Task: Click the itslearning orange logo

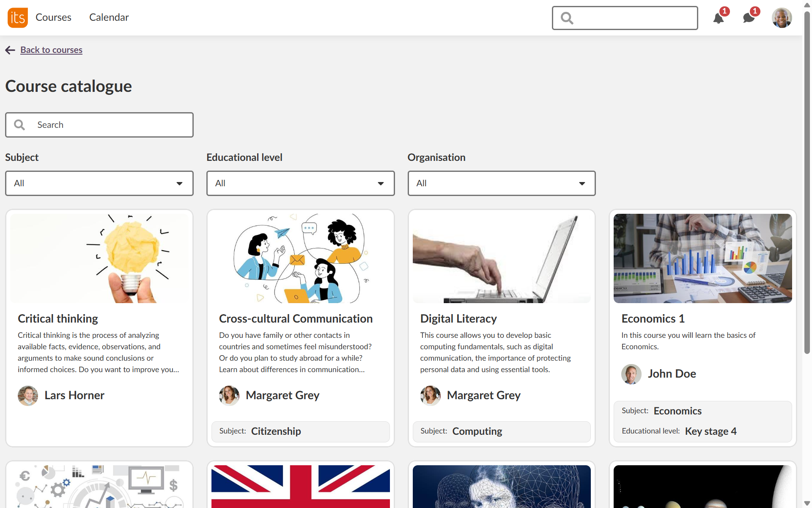Action: click(x=17, y=17)
